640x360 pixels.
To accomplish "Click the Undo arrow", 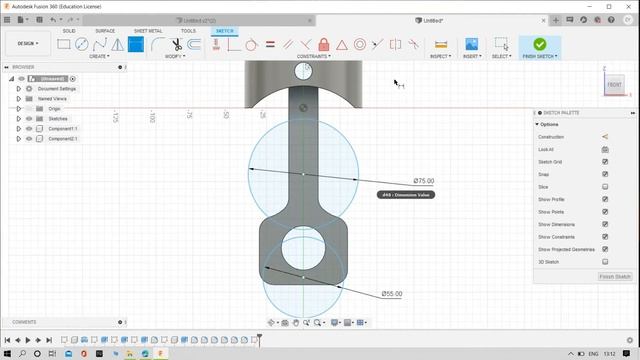I will 53,20.
